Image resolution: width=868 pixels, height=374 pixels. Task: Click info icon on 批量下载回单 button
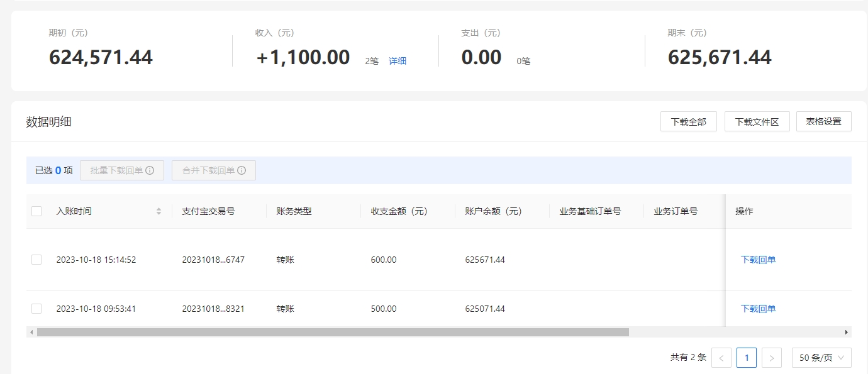(x=150, y=170)
